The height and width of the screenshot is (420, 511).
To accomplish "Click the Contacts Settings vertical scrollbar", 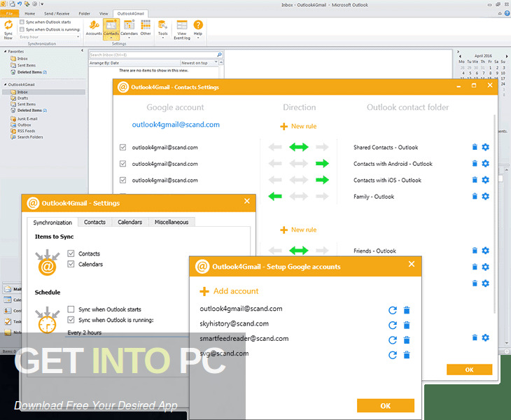I will pos(495,213).
